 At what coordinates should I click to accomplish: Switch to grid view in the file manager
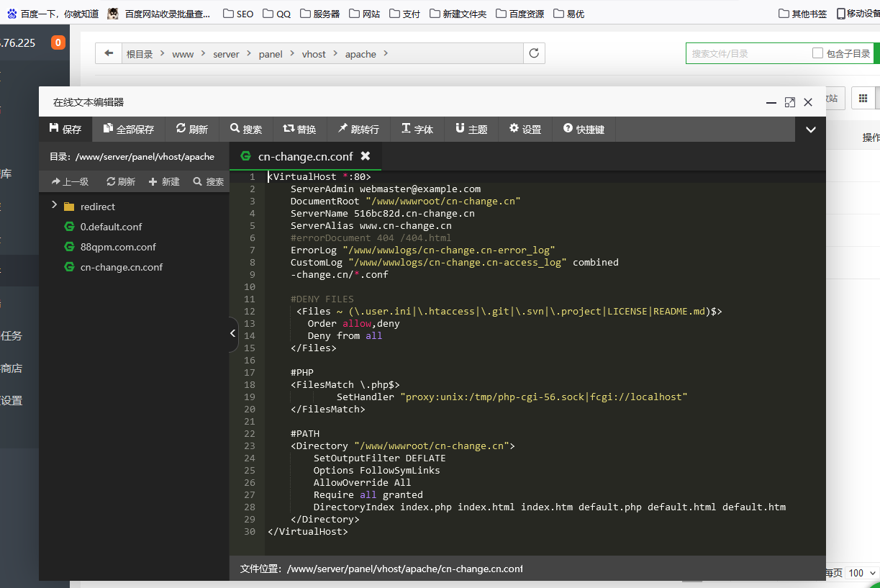click(863, 98)
